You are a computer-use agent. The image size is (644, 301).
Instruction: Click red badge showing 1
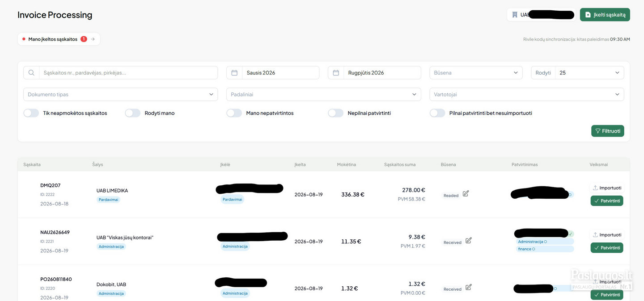[x=84, y=39]
